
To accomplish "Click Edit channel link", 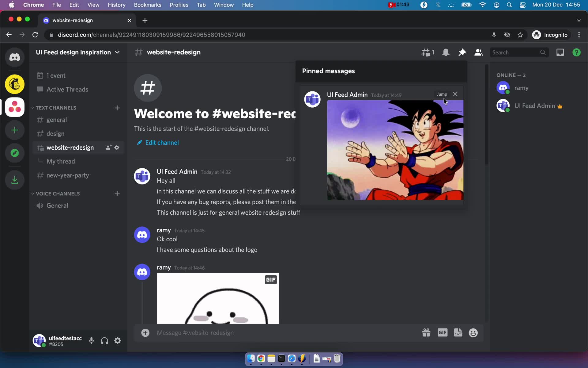I will click(x=162, y=143).
